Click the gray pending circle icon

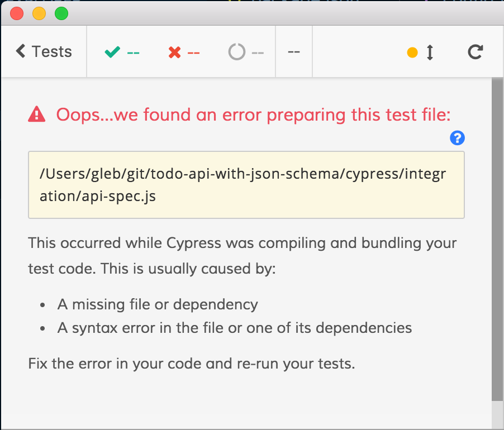[237, 52]
